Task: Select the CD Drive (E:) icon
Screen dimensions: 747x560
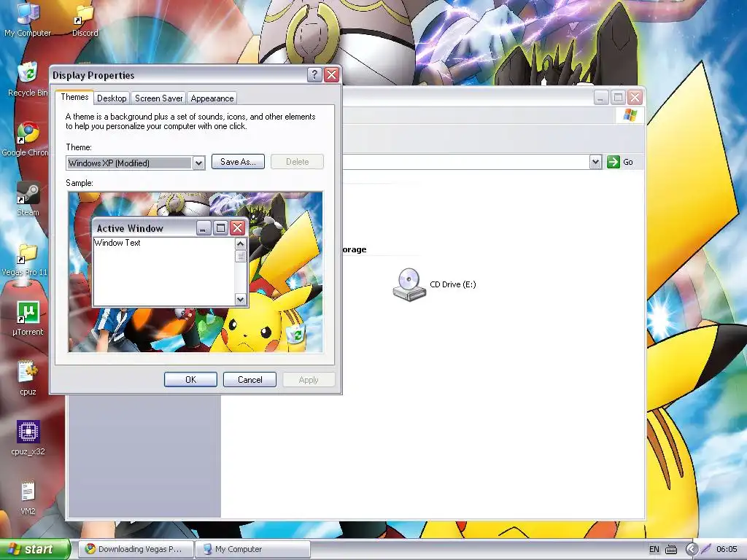Action: pos(434,284)
